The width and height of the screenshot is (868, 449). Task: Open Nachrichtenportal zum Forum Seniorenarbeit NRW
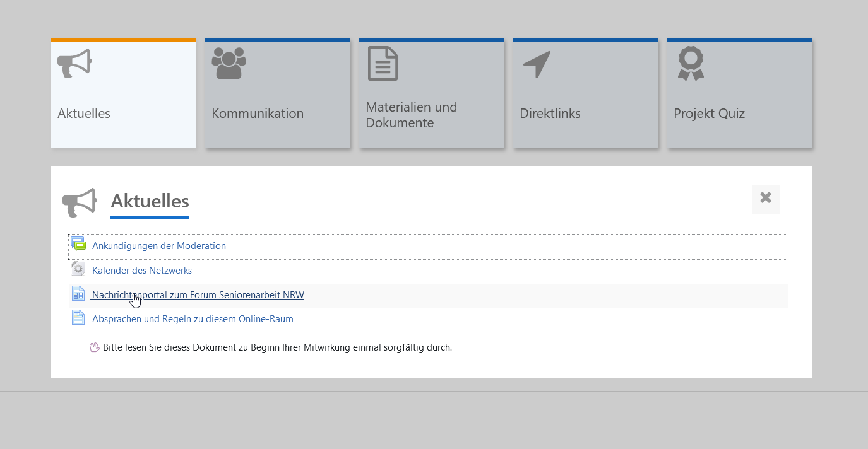tap(198, 295)
